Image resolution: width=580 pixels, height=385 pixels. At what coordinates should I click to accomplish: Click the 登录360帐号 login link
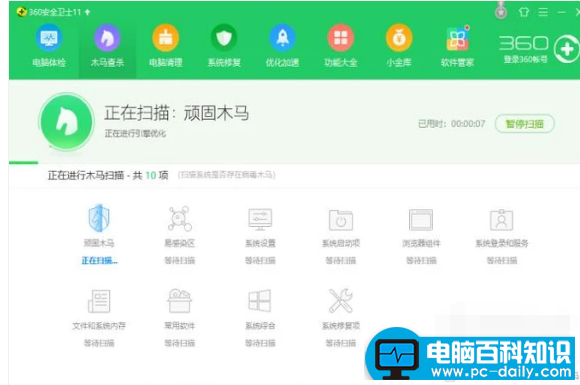pos(525,59)
